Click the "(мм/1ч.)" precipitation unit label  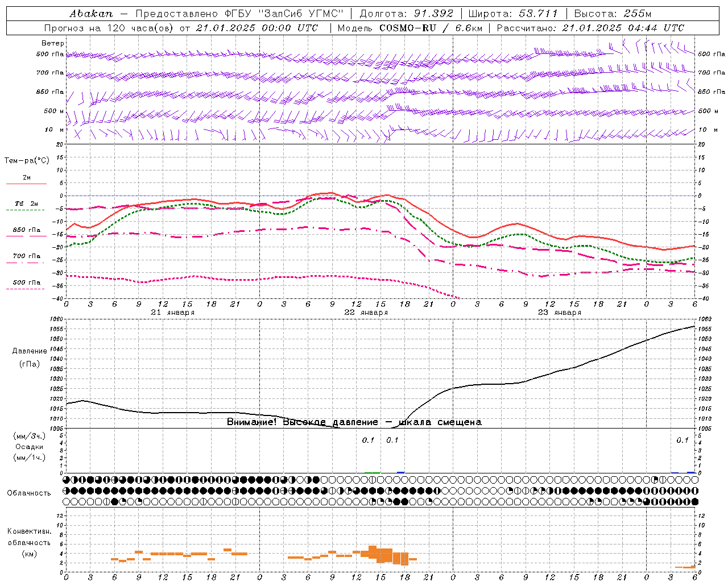pyautogui.click(x=30, y=458)
